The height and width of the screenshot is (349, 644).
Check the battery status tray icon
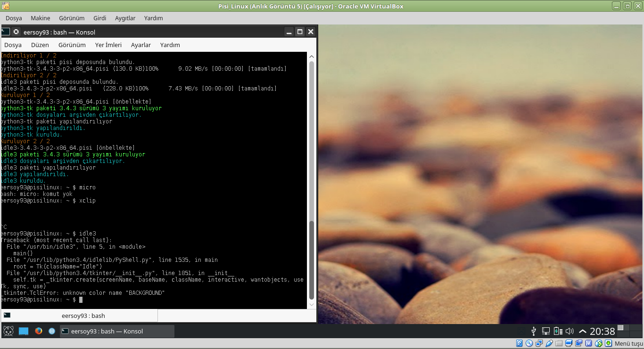[x=558, y=331]
